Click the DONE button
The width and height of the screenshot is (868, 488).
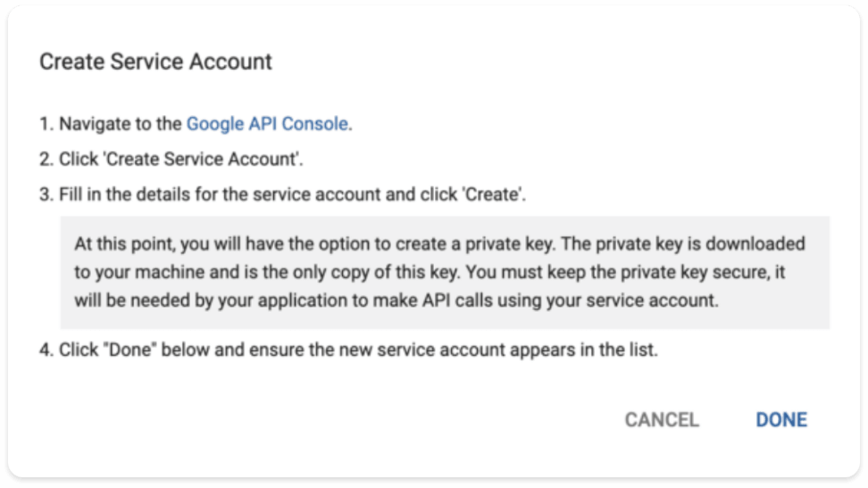781,420
